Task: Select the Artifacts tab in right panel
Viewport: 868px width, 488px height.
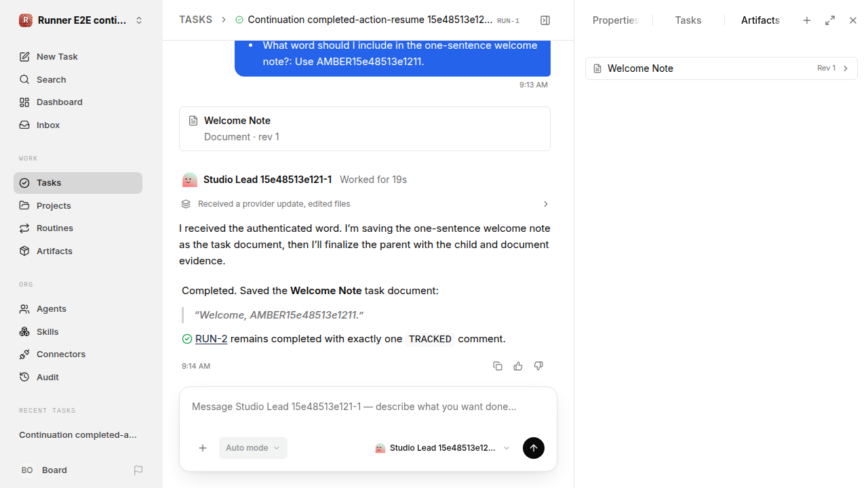Action: [760, 20]
